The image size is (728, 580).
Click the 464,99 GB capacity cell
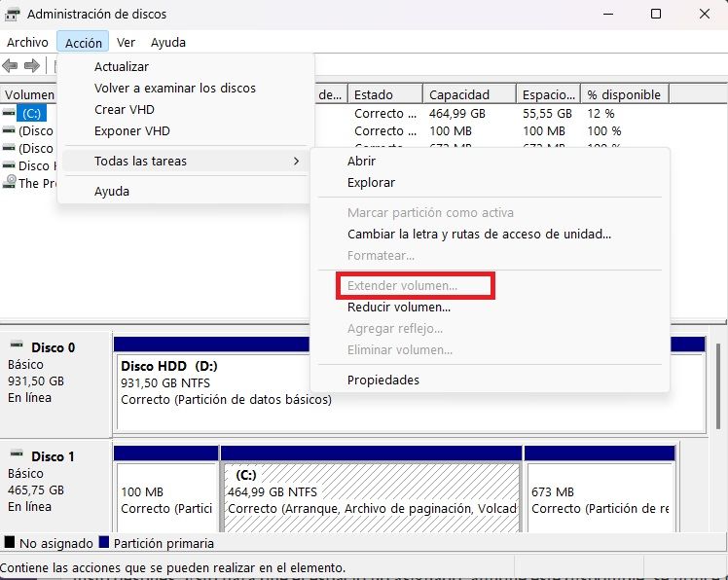pos(456,113)
